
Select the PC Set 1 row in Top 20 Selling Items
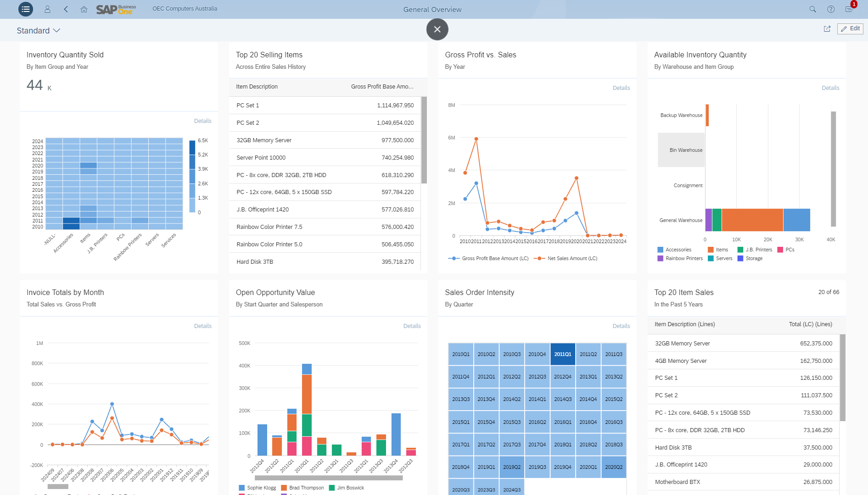point(325,106)
